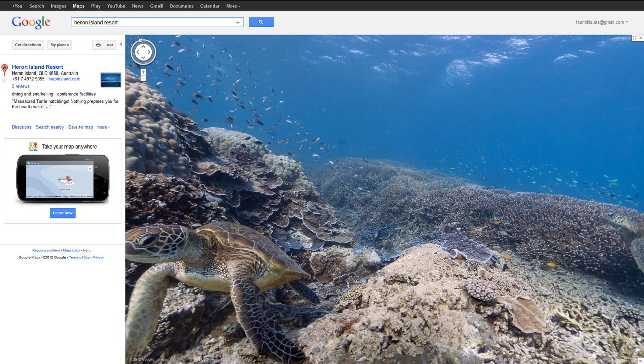The width and height of the screenshot is (644, 364).
Task: Expand the More menu in top bar
Action: [x=233, y=6]
